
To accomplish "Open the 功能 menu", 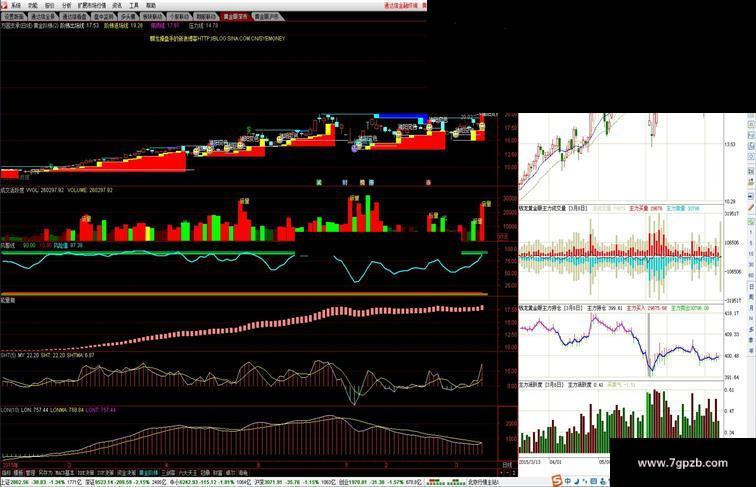I will 33,5.
